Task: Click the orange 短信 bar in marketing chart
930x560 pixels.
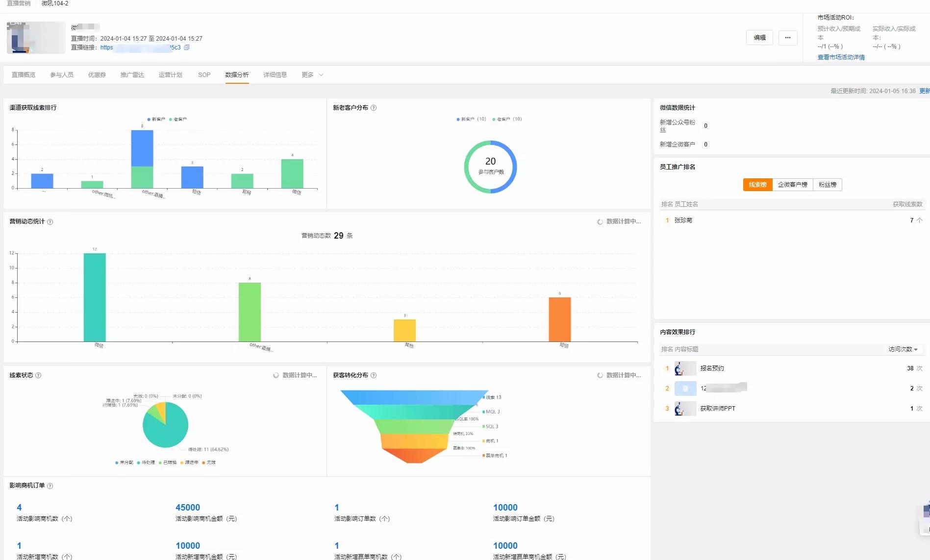Action: click(560, 319)
